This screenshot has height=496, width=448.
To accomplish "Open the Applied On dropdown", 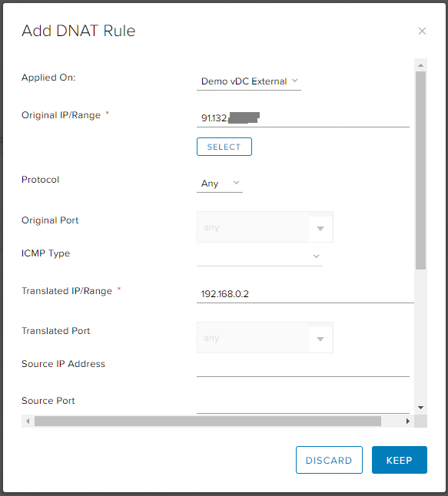I will click(249, 81).
